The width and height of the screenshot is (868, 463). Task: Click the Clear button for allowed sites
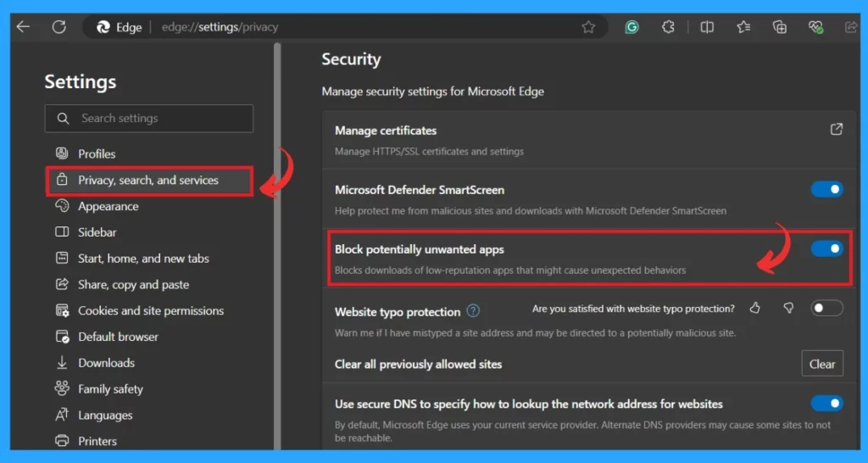click(x=822, y=364)
